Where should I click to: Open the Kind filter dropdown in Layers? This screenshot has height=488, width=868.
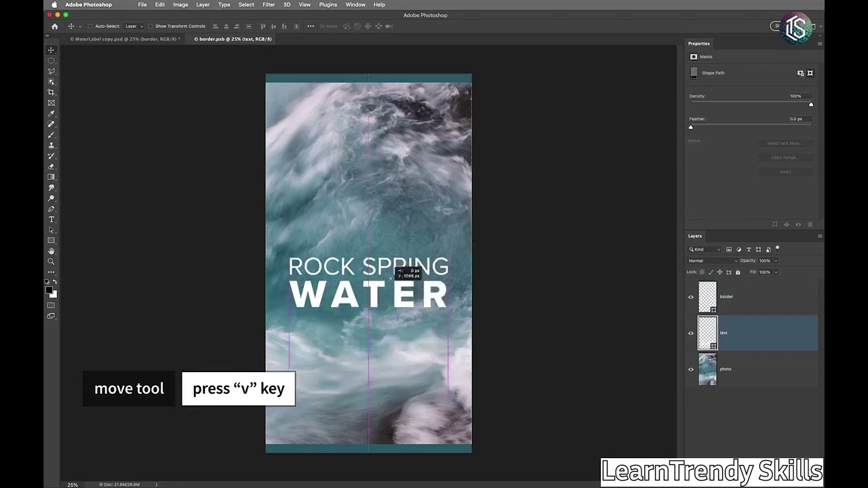[704, 249]
